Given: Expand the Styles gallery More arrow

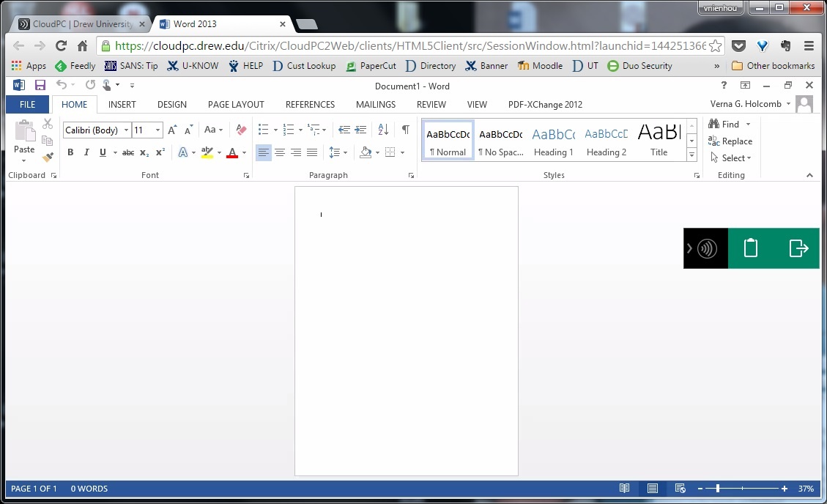Looking at the screenshot, I should coord(691,155).
